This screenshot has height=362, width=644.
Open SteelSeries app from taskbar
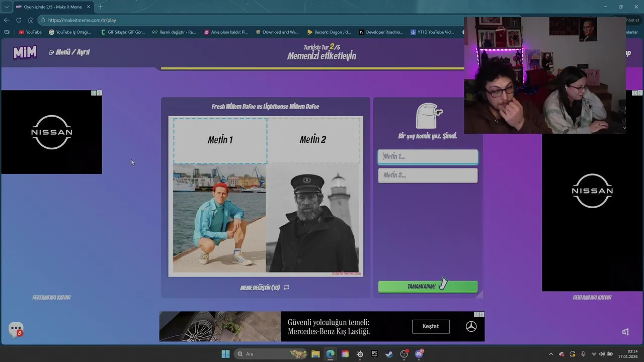click(x=360, y=354)
